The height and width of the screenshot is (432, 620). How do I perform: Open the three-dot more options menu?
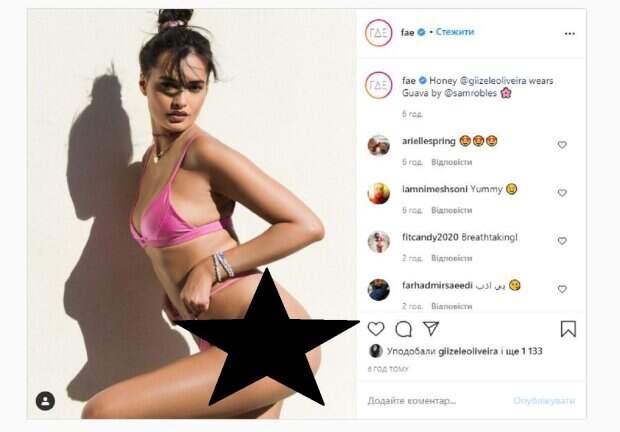[x=569, y=34]
